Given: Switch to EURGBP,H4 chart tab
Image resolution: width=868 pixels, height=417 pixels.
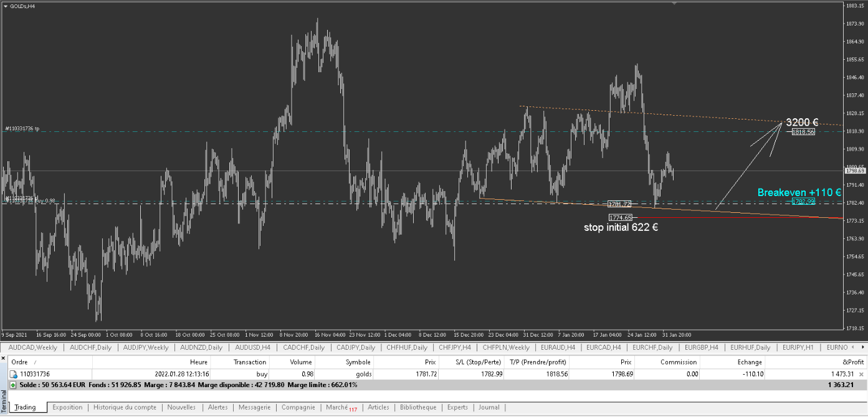Looking at the screenshot, I should [701, 347].
